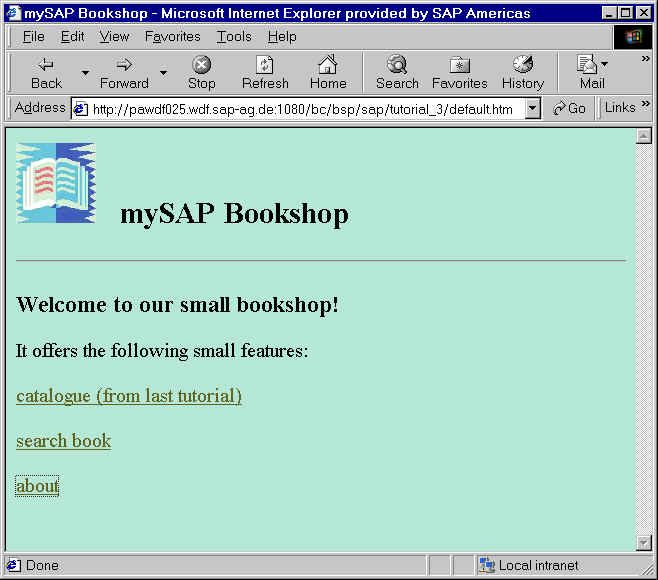Open the Tools menu

coord(234,36)
